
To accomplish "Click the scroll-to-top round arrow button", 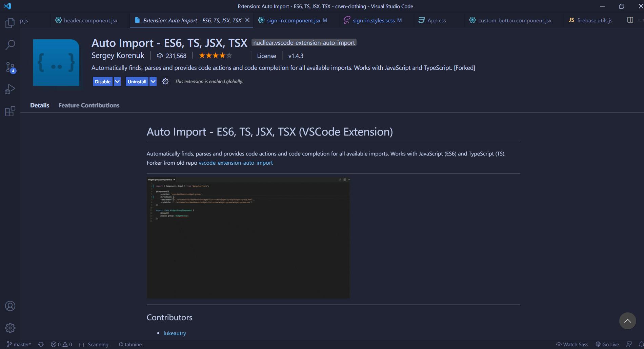I will tap(627, 321).
